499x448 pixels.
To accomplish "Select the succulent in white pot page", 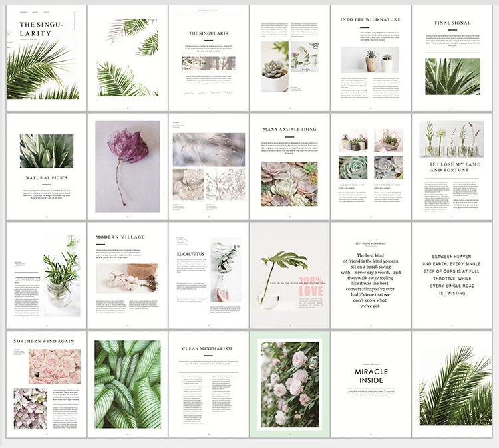I will click(289, 58).
